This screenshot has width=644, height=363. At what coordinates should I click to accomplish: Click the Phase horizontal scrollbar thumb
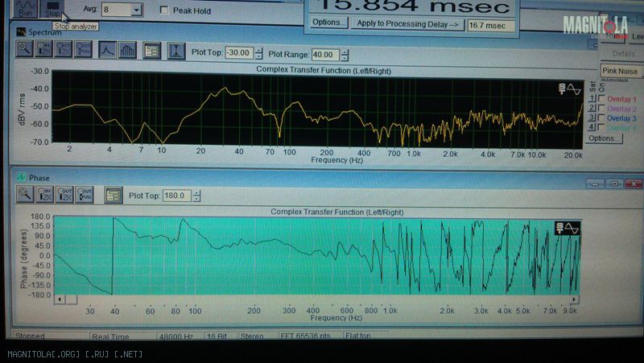click(72, 299)
